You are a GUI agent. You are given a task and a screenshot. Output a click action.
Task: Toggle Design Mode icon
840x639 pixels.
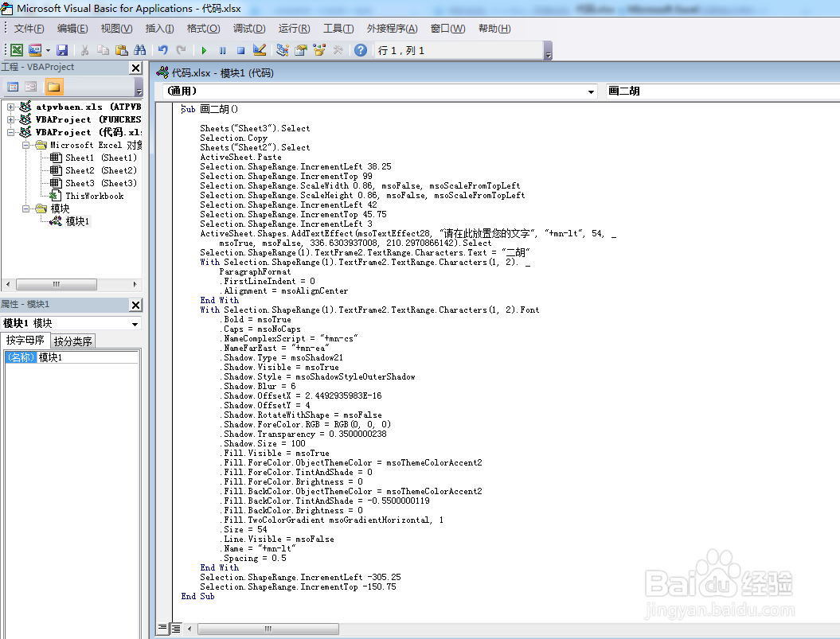coord(260,50)
